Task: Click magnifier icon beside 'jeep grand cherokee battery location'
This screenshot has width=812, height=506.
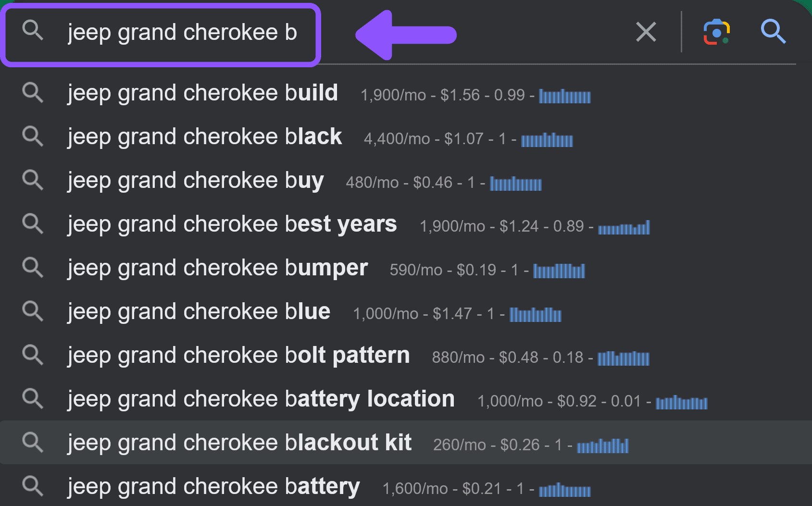Action: click(x=33, y=398)
